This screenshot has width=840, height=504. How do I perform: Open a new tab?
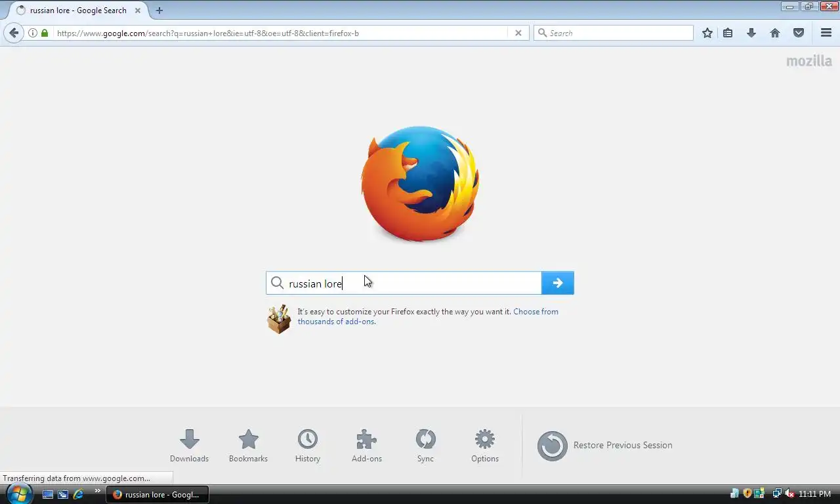pyautogui.click(x=159, y=10)
